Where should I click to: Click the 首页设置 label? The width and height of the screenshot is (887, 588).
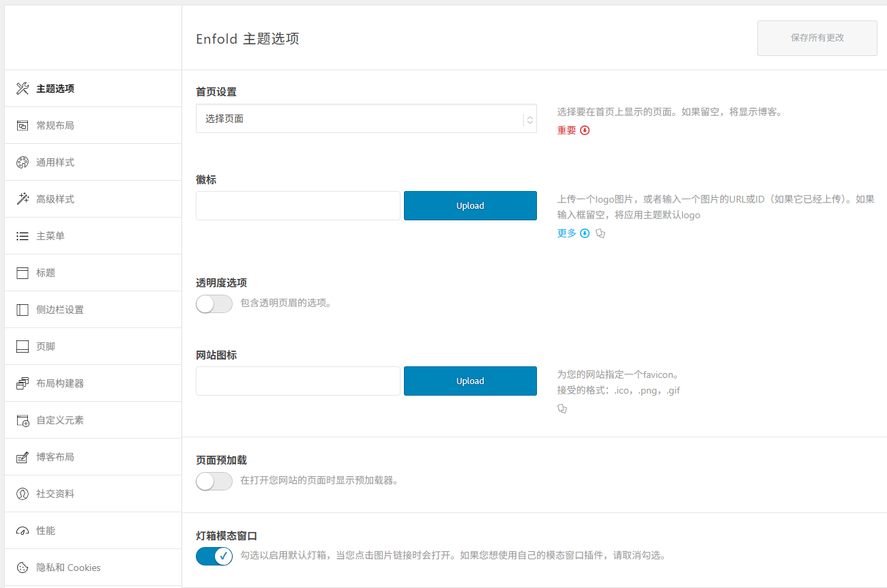click(216, 91)
